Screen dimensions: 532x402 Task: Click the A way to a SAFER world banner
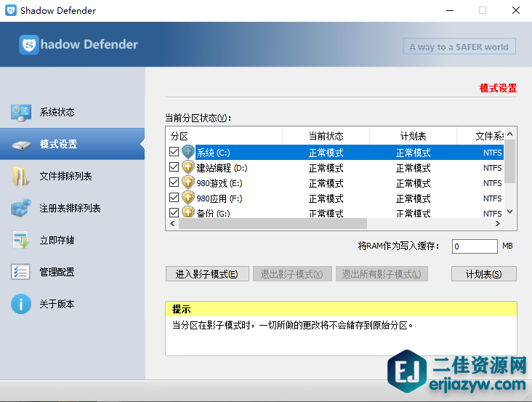coord(459,47)
